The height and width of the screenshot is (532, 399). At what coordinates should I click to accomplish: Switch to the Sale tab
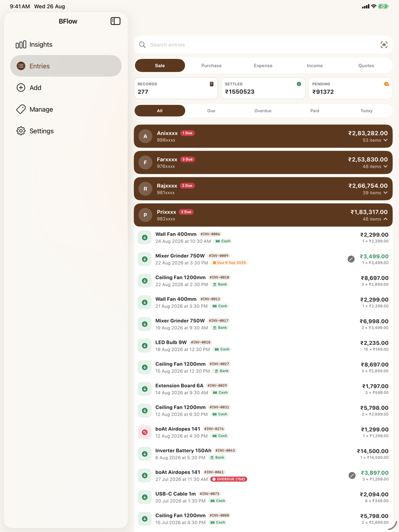point(160,65)
